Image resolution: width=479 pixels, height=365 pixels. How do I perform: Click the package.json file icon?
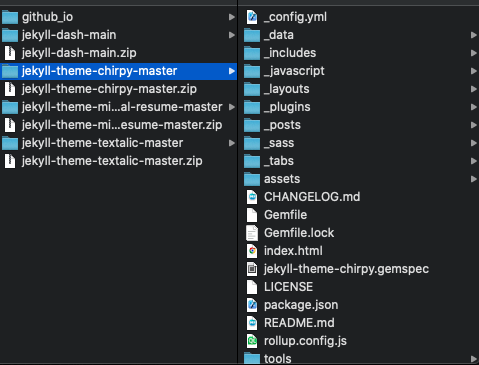coord(252,305)
